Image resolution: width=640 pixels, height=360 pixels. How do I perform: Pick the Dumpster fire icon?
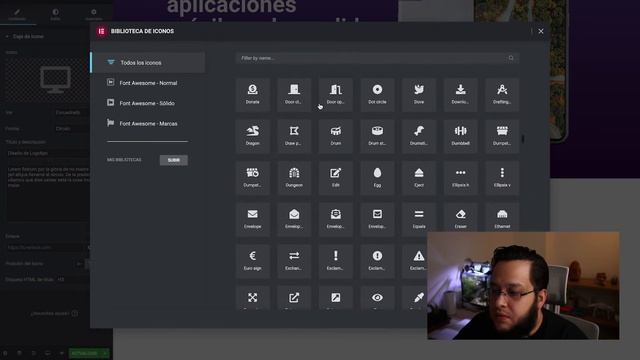tap(253, 178)
